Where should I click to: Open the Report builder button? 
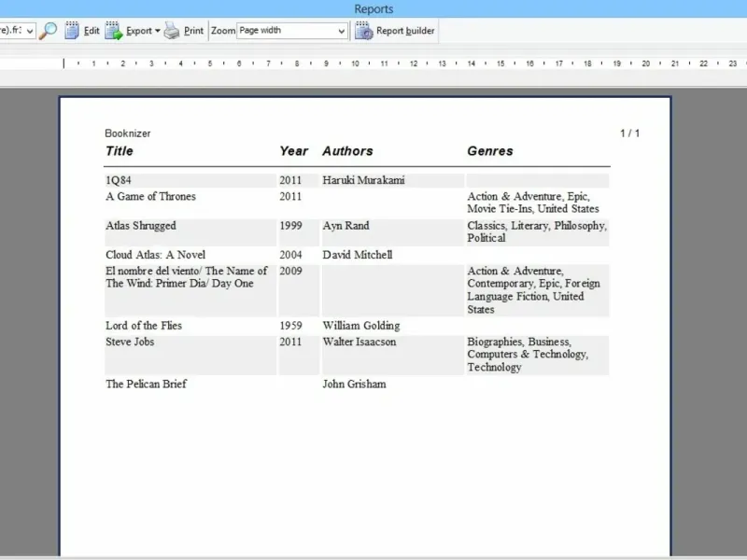tap(395, 31)
